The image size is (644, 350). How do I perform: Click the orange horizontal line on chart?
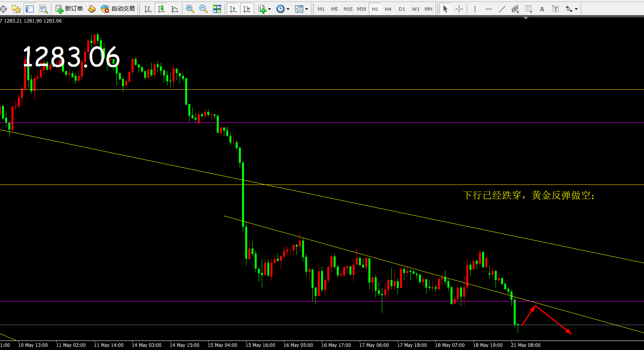click(x=322, y=89)
